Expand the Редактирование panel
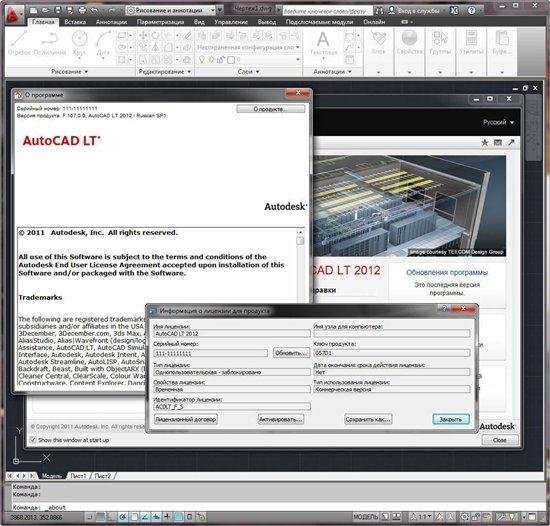This screenshot has width=550, height=526. 165,72
